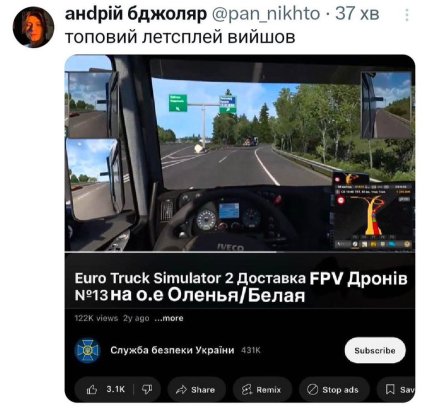The width and height of the screenshot is (428, 408).
Task: Save the video using bookmark icon
Action: (x=390, y=389)
